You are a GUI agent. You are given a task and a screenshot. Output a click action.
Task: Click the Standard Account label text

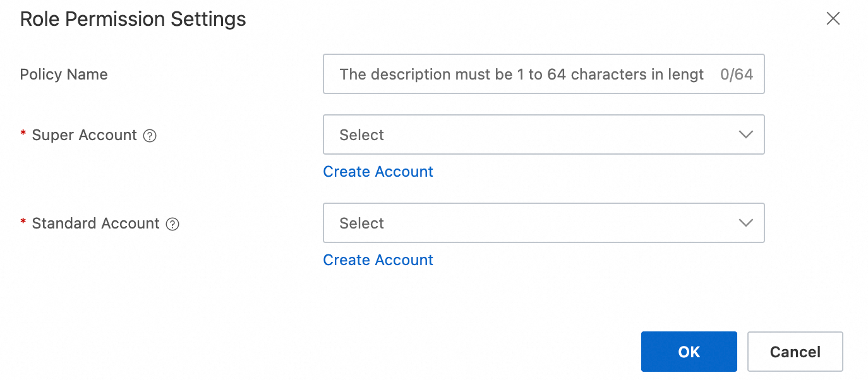(95, 223)
